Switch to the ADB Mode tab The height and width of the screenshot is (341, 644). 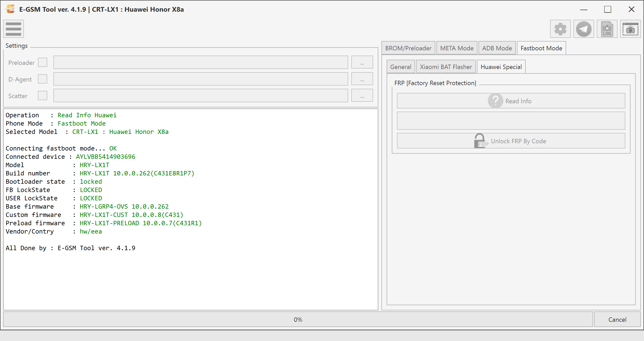coord(497,48)
